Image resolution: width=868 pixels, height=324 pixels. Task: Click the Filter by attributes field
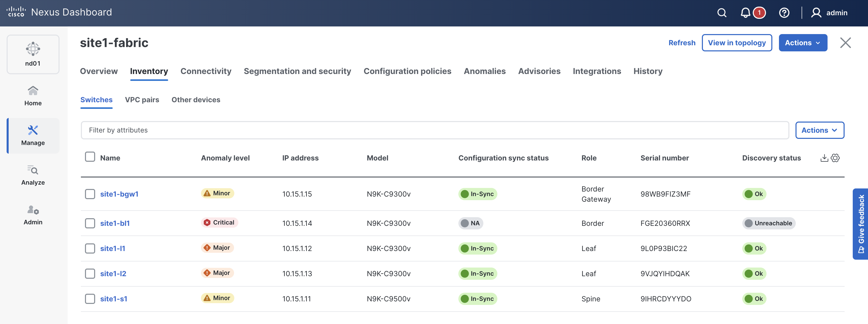(434, 130)
